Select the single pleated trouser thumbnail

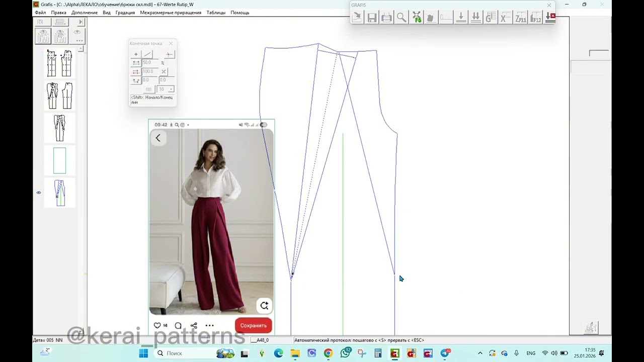pyautogui.click(x=59, y=128)
